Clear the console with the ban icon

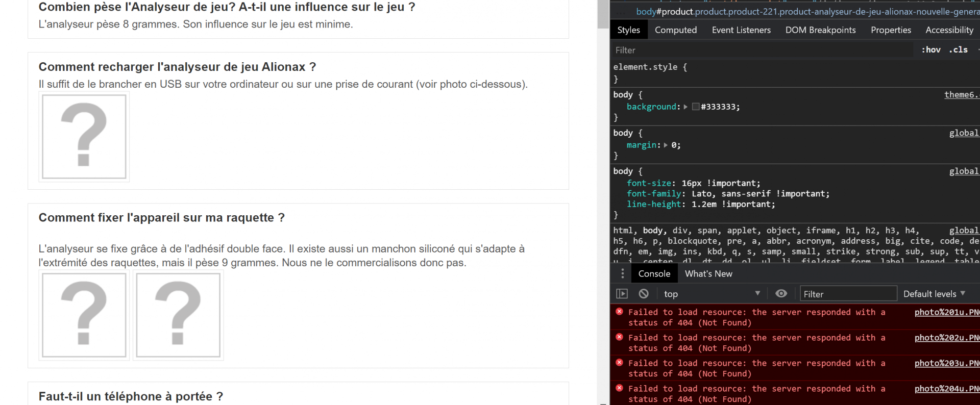[x=644, y=293]
